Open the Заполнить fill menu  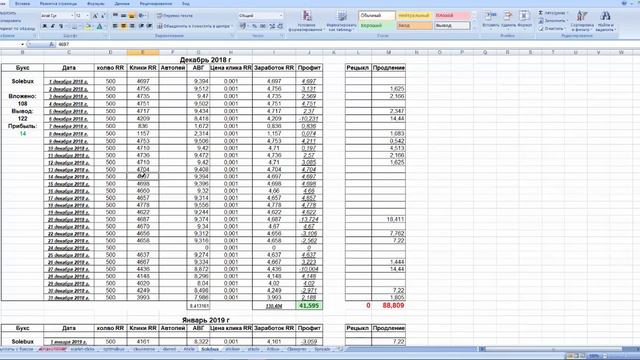pyautogui.click(x=552, y=21)
